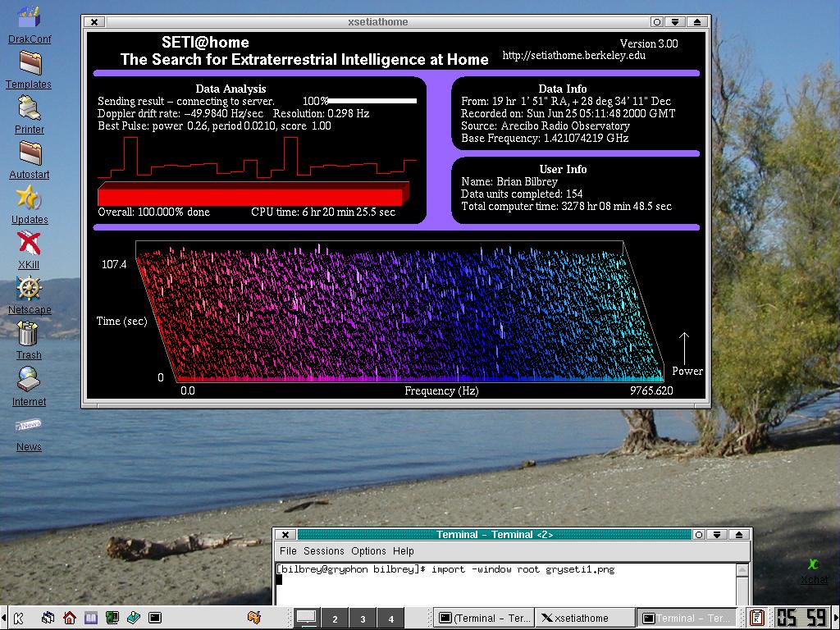Expand the Options menu in Terminal
Screen dimensions: 840x630
coord(368,551)
